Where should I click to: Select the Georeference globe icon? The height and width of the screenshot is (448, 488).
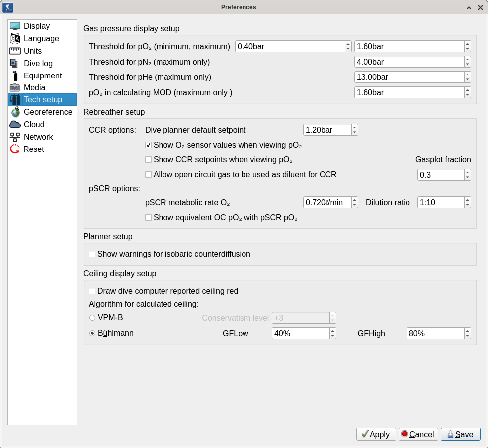[15, 112]
